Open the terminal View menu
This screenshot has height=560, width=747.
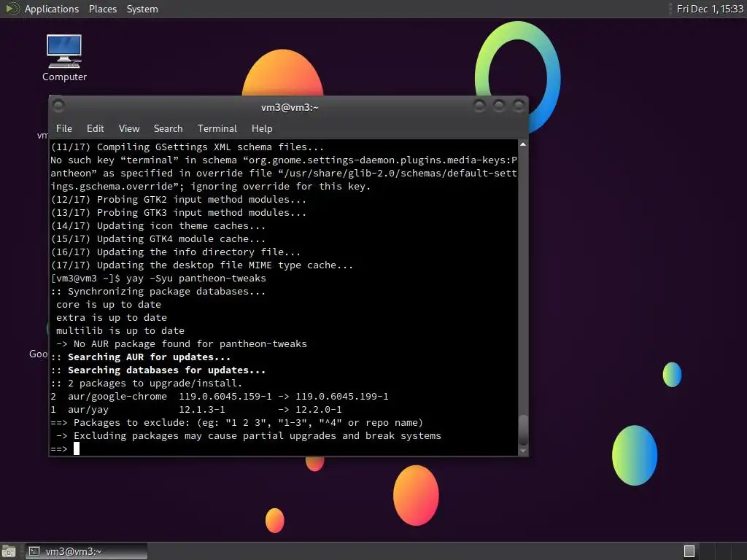129,128
